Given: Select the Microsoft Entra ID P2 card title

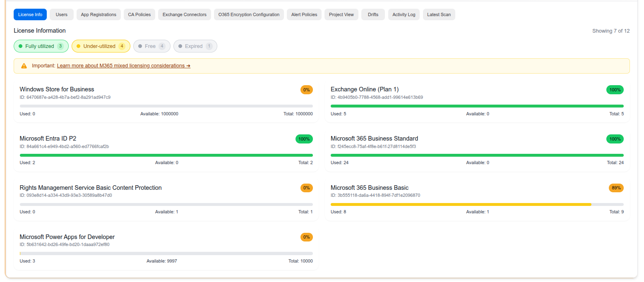Looking at the screenshot, I should tap(48, 139).
